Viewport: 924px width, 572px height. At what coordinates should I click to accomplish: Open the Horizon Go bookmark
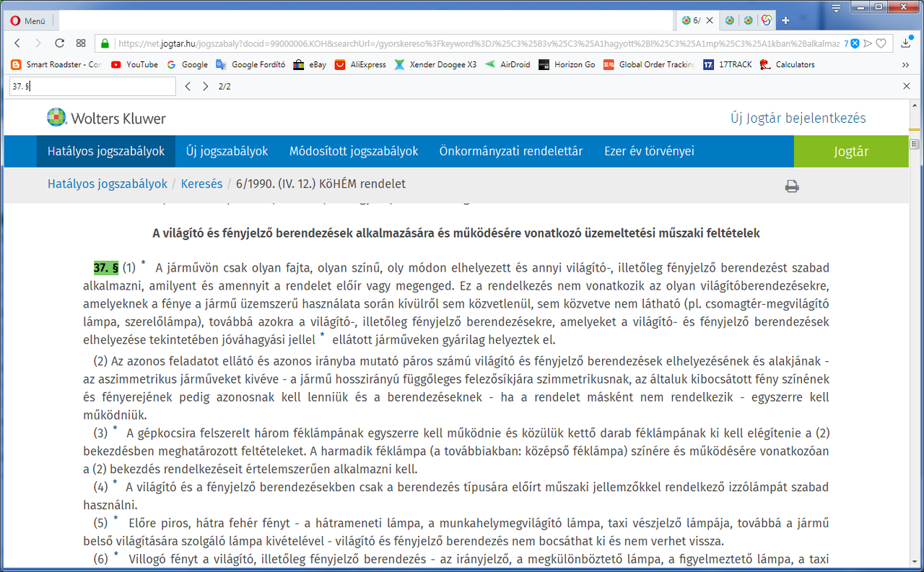[x=567, y=64]
